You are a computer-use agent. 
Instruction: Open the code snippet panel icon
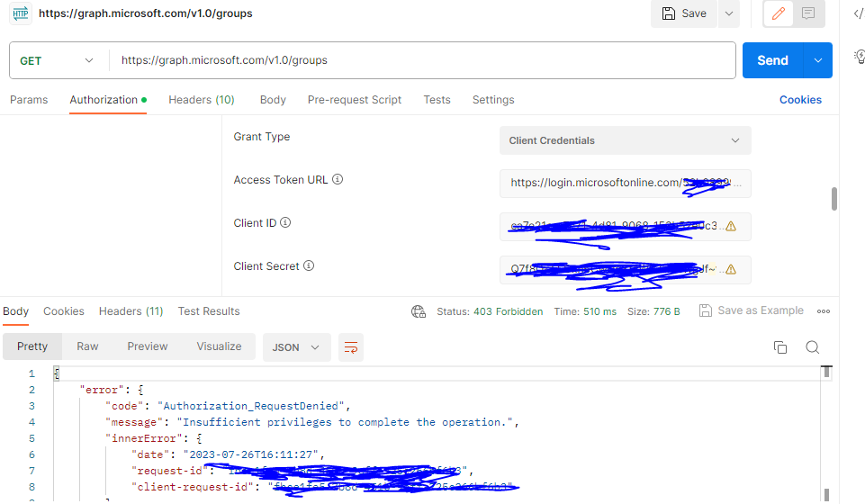tap(858, 14)
